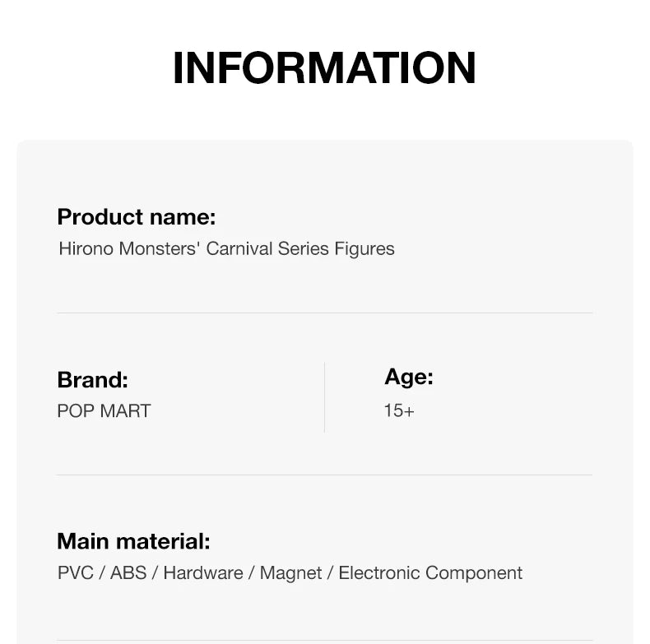Click "Magnet" in the materials list
The width and height of the screenshot is (650, 644).
(291, 572)
